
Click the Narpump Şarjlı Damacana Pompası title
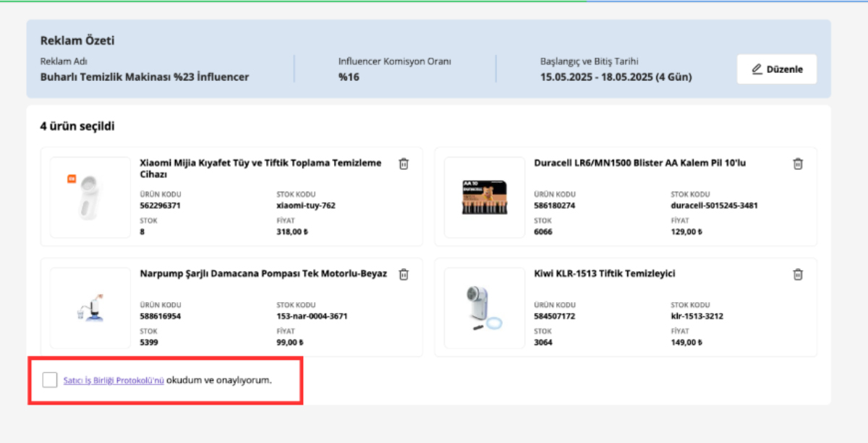pyautogui.click(x=263, y=274)
